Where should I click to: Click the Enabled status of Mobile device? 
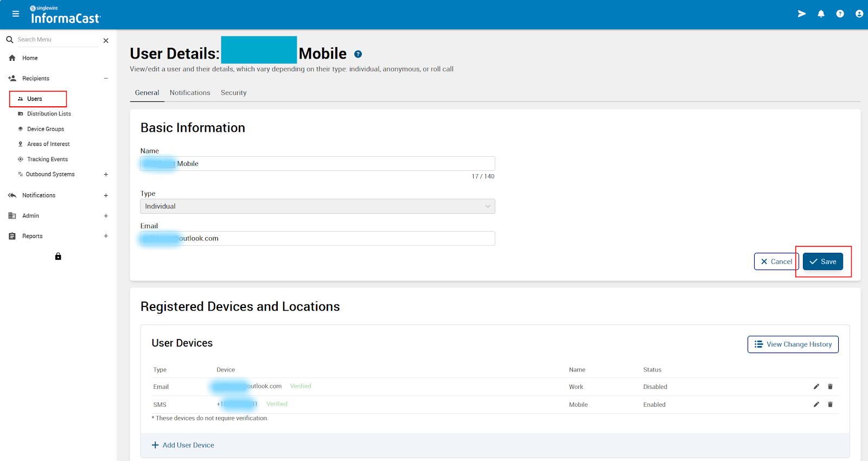pos(654,405)
